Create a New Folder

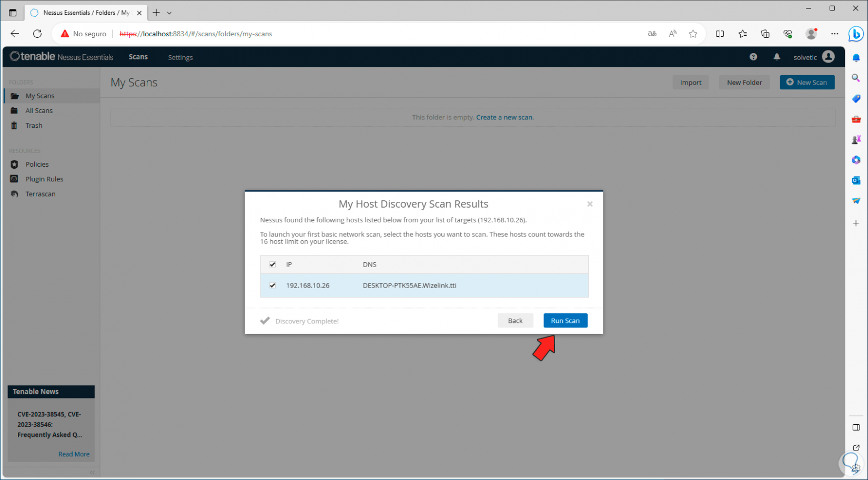744,83
